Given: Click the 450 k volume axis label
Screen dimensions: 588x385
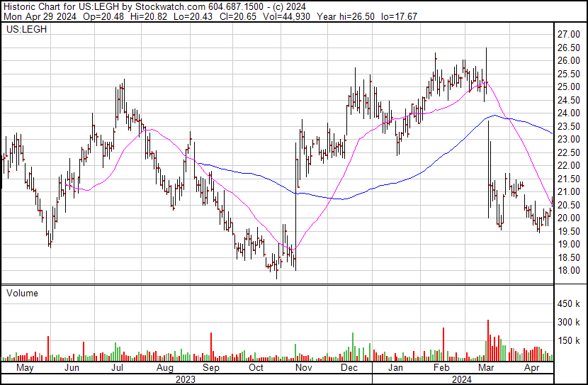Looking at the screenshot, I should [x=569, y=304].
